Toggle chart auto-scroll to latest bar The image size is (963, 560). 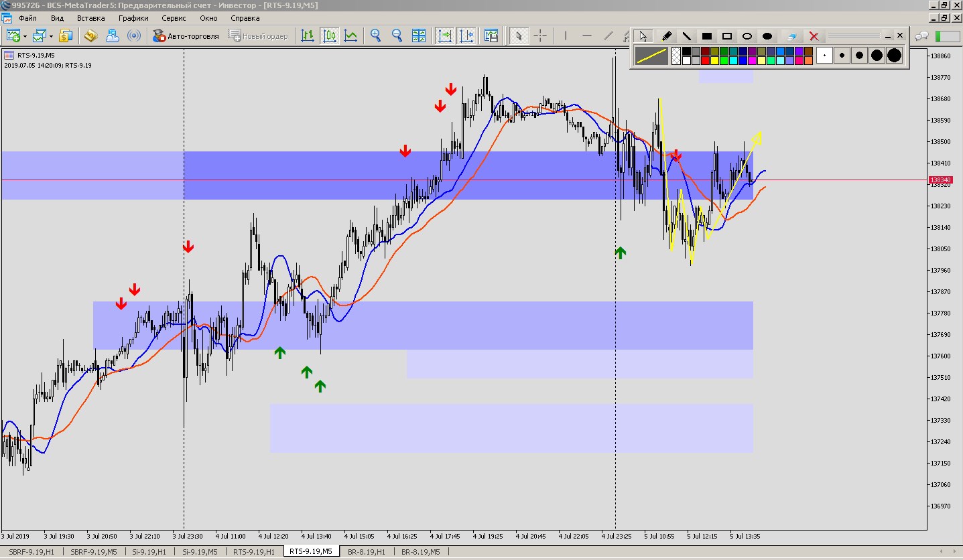(444, 36)
